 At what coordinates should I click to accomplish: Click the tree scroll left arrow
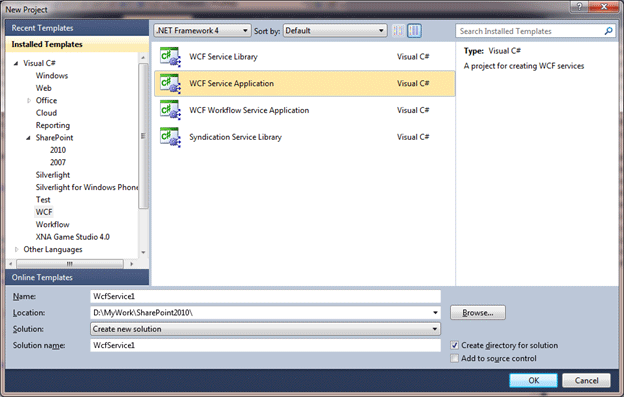pyautogui.click(x=10, y=264)
